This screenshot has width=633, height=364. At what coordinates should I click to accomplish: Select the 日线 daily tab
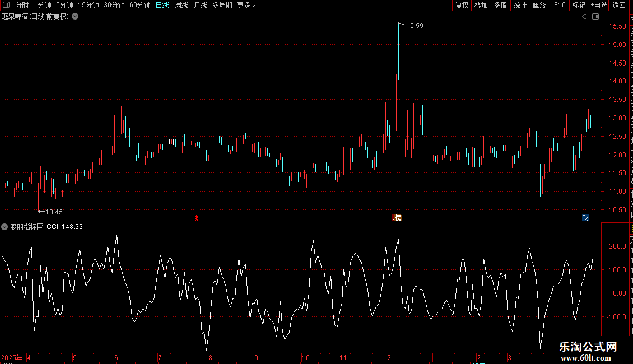pos(162,5)
